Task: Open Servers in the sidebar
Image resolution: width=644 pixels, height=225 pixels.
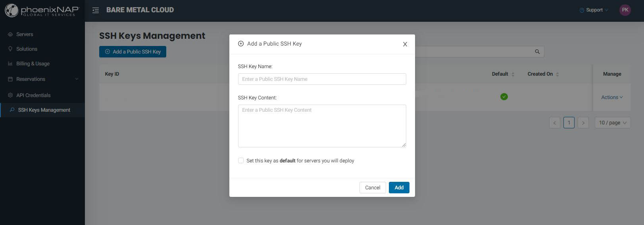Action: [25, 34]
